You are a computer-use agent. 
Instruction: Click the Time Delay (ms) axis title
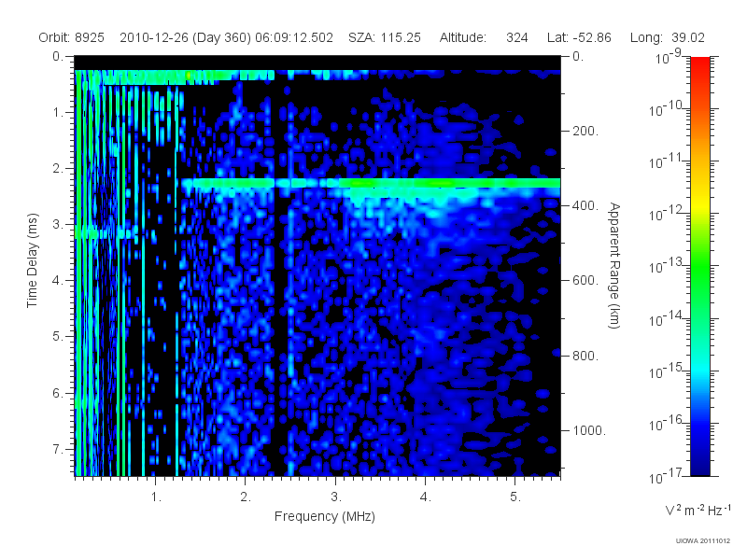[32, 260]
